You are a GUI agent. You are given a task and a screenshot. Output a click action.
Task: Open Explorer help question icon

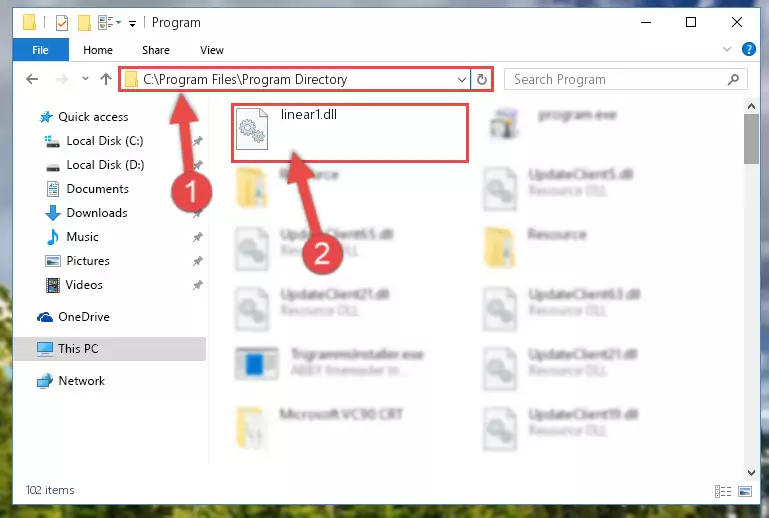click(748, 49)
